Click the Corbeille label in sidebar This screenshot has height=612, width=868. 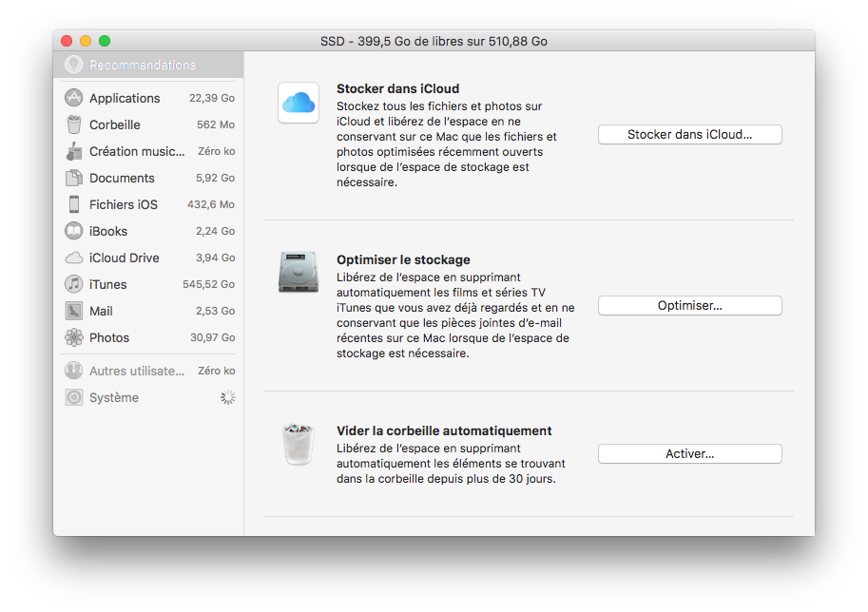pyautogui.click(x=115, y=125)
